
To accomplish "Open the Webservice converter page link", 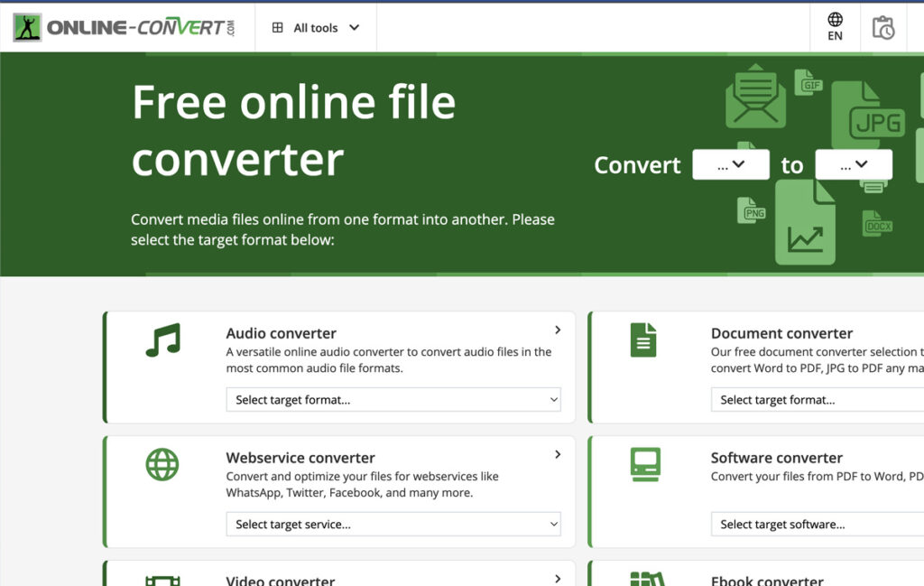I will (x=300, y=458).
